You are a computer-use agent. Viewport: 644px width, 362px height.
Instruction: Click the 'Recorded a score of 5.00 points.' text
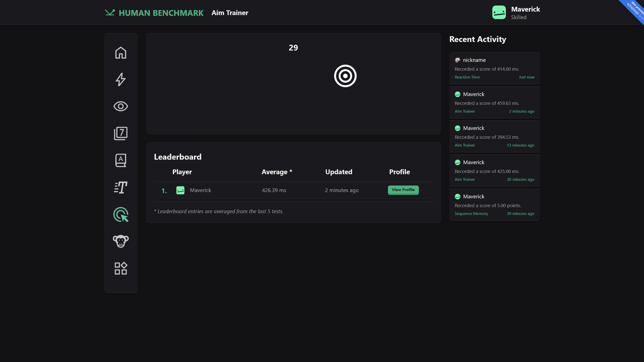488,205
